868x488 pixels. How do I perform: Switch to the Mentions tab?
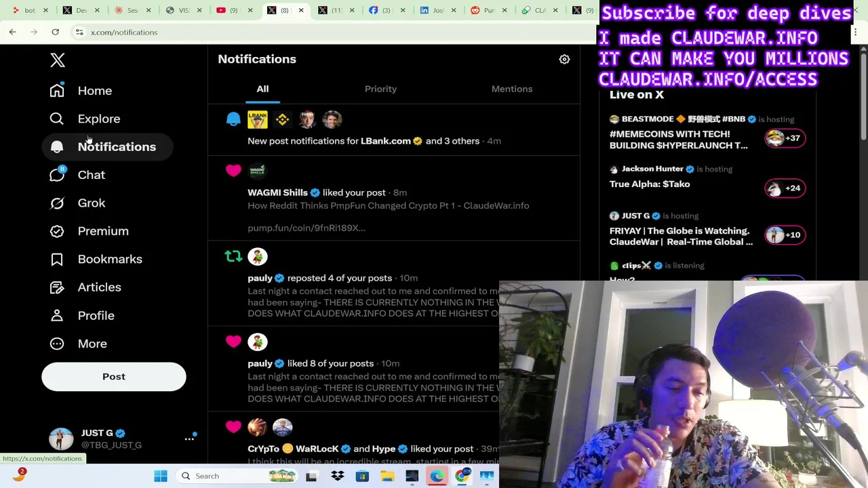512,89
